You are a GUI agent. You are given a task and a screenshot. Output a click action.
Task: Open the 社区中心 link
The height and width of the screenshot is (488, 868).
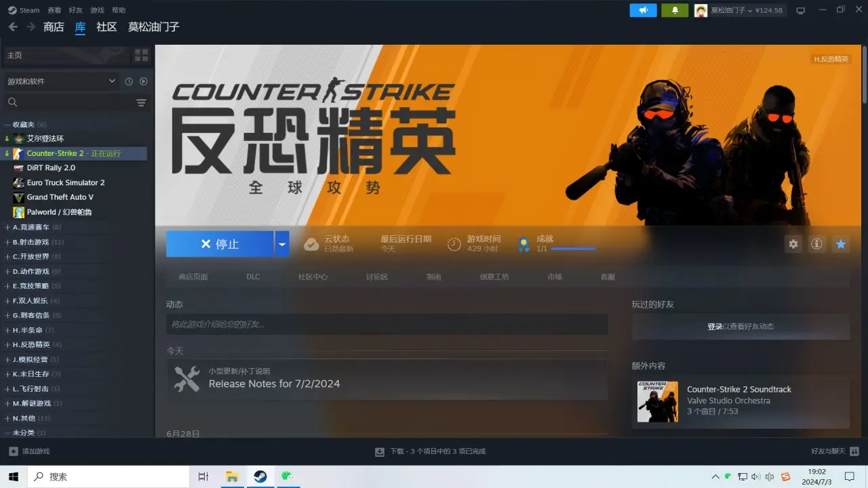313,277
